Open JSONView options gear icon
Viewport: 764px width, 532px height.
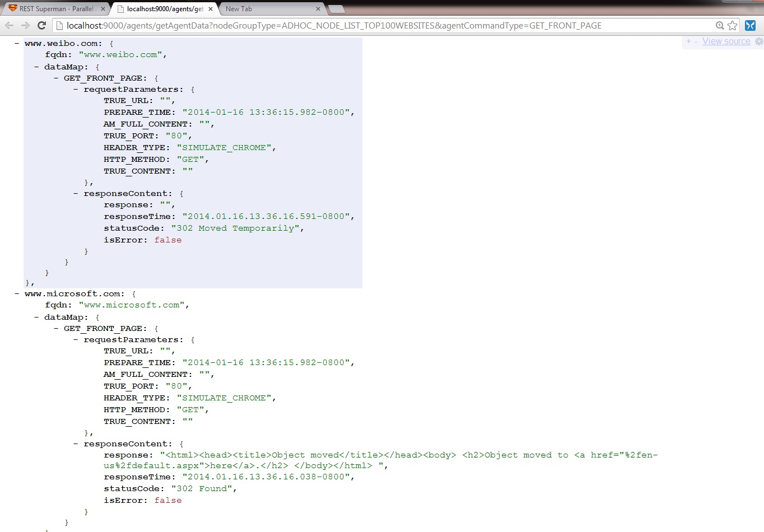tap(759, 41)
